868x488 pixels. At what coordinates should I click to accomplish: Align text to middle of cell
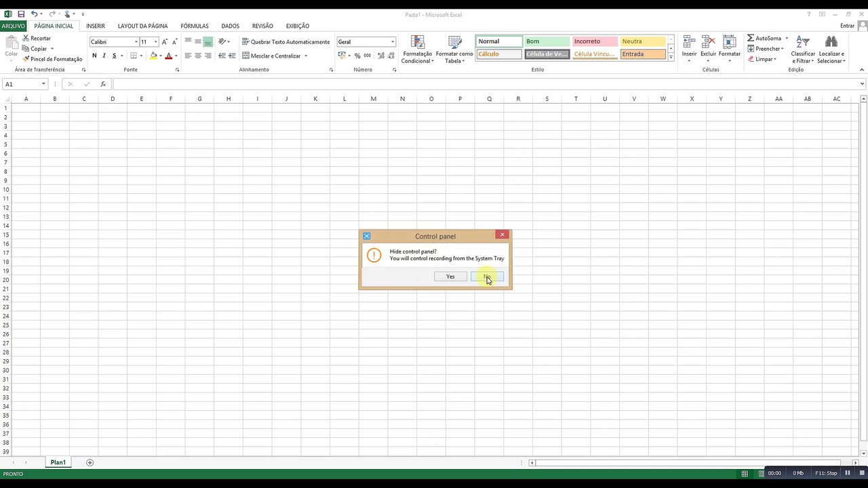(198, 42)
